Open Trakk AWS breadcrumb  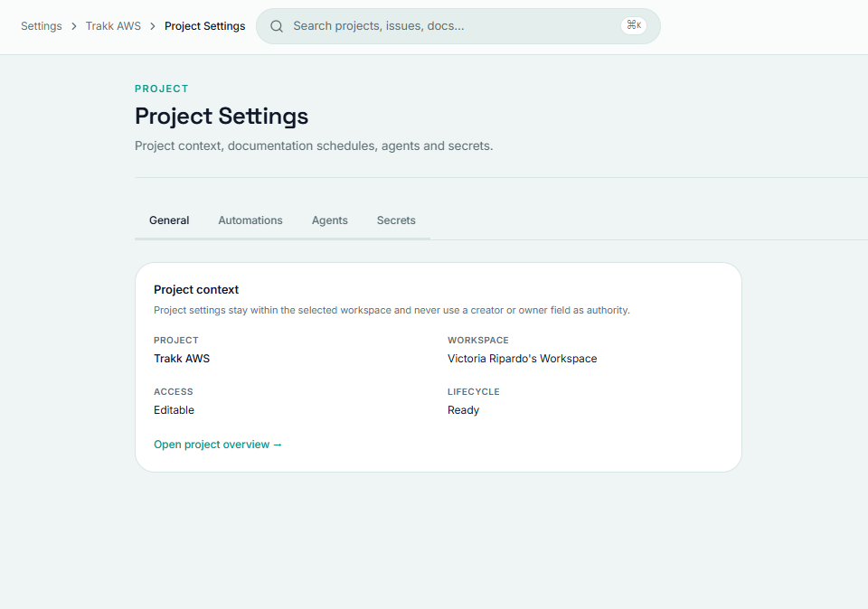(113, 26)
